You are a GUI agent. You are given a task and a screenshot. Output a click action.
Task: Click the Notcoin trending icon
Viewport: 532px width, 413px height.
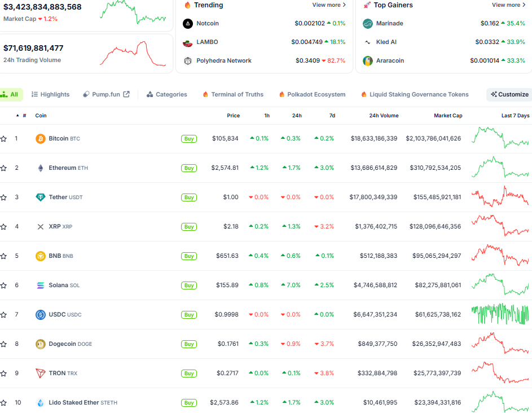188,24
